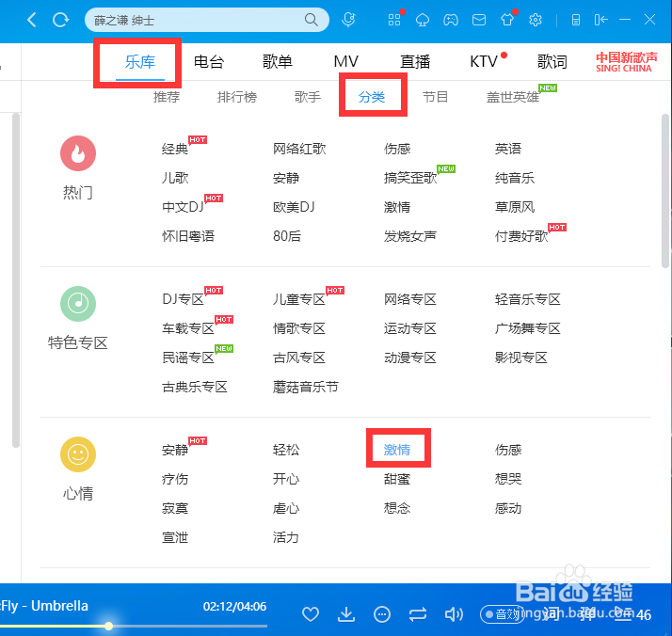Click the playback progress slider knob
672x636 pixels.
click(x=109, y=627)
